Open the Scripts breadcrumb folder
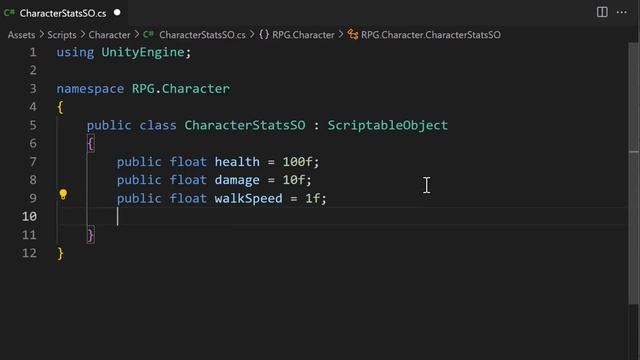 point(62,35)
